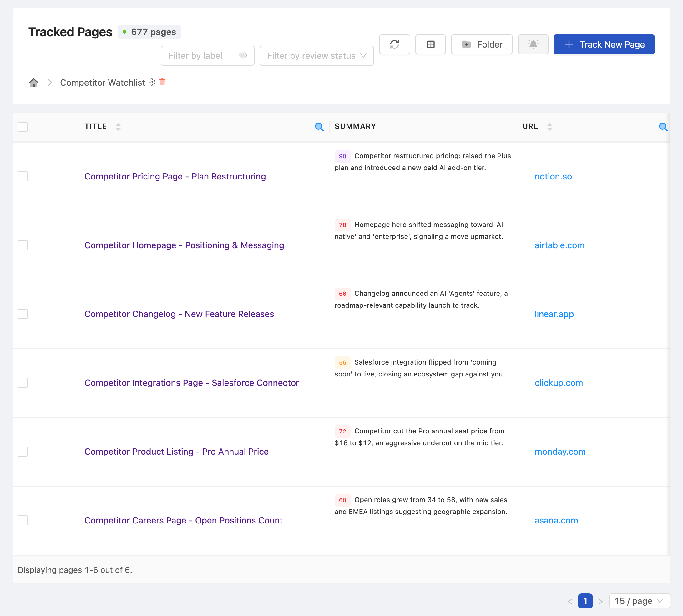This screenshot has width=683, height=616.
Task: Check the Plan Restructuring row checkbox
Action: click(22, 176)
